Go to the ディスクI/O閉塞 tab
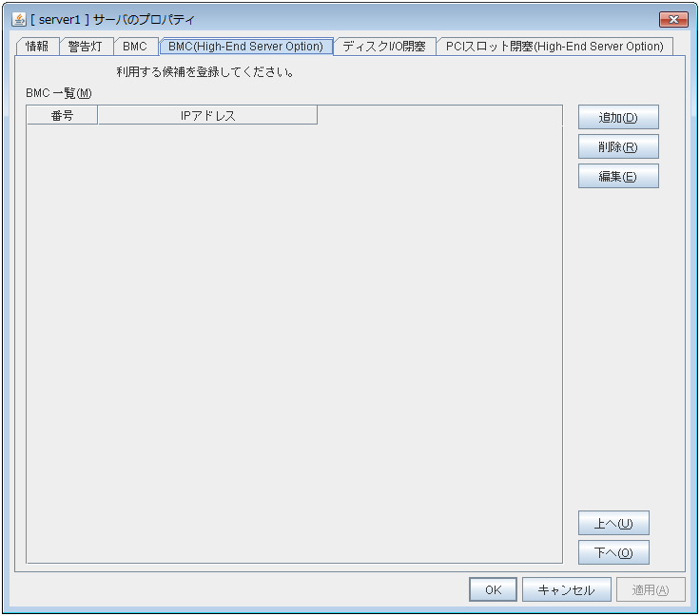This screenshot has height=616, width=700. coord(384,46)
